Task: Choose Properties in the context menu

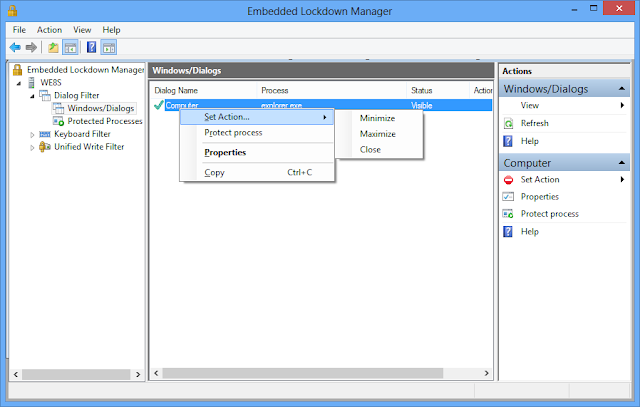Action: pos(257,153)
